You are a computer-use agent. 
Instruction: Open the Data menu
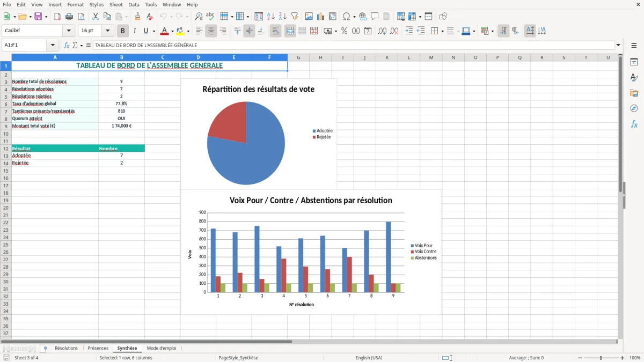pos(134,4)
